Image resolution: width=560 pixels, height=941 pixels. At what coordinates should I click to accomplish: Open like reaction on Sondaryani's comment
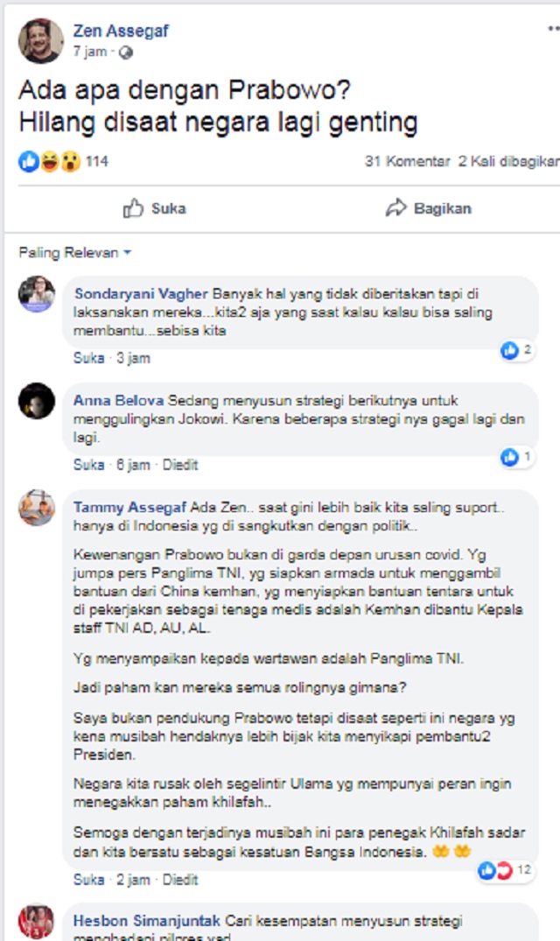coord(516,350)
